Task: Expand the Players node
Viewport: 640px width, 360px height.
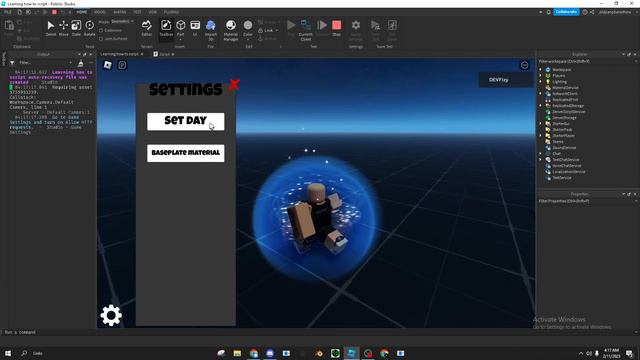Action: click(541, 76)
